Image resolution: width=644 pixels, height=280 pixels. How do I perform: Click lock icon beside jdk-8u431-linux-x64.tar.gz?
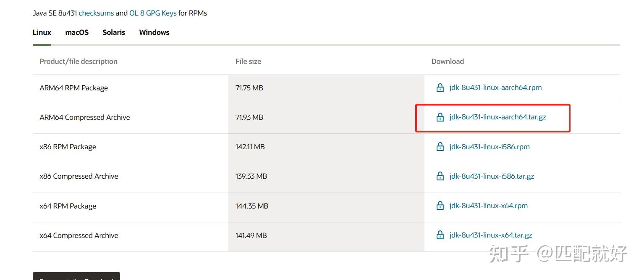coord(440,235)
